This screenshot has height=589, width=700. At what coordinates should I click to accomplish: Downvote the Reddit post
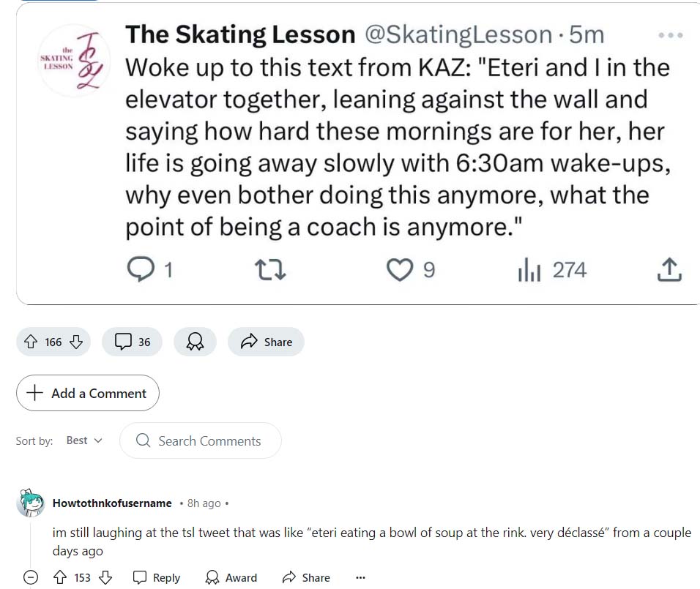[x=76, y=342]
